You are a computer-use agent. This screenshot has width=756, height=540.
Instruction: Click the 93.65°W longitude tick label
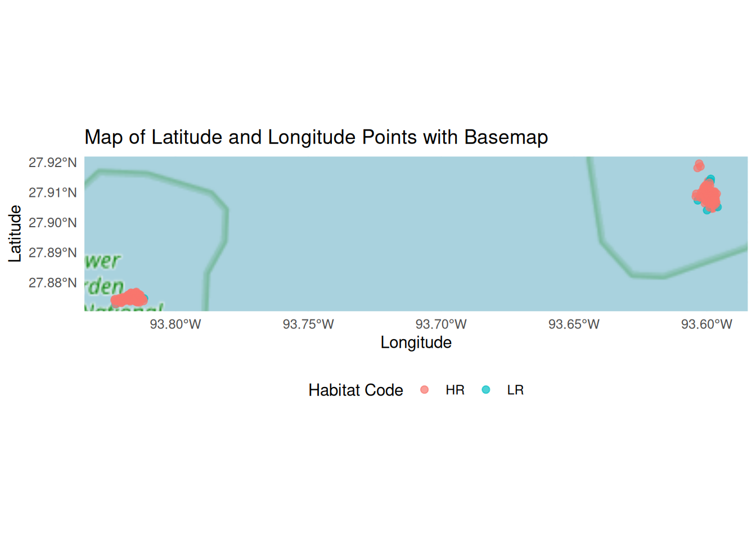[574, 325]
